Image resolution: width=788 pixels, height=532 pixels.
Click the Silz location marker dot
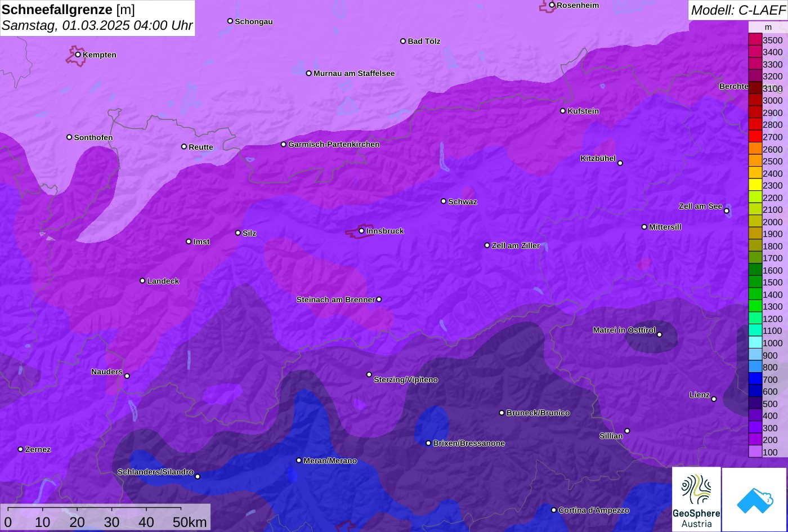click(238, 233)
